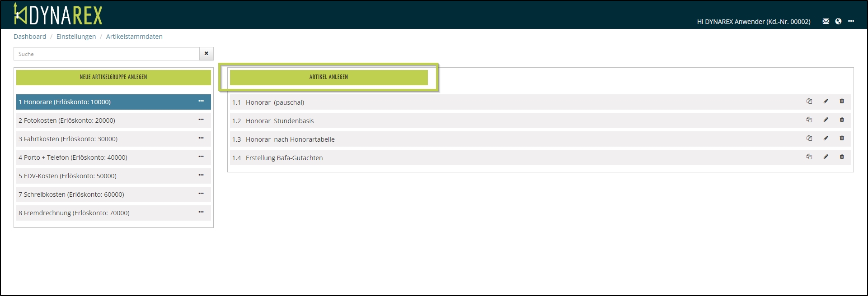This screenshot has height=296, width=868.
Task: Click the Artikel anlegen button
Action: 328,77
